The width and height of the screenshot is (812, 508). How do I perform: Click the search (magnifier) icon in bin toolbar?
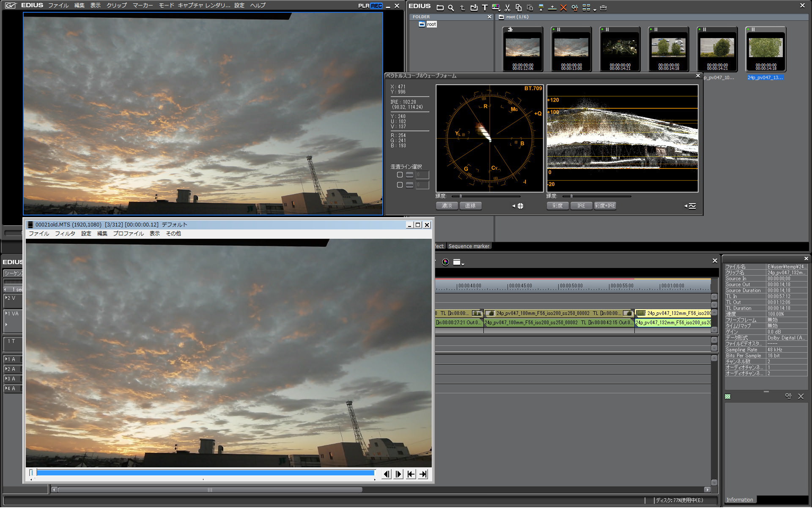(451, 8)
